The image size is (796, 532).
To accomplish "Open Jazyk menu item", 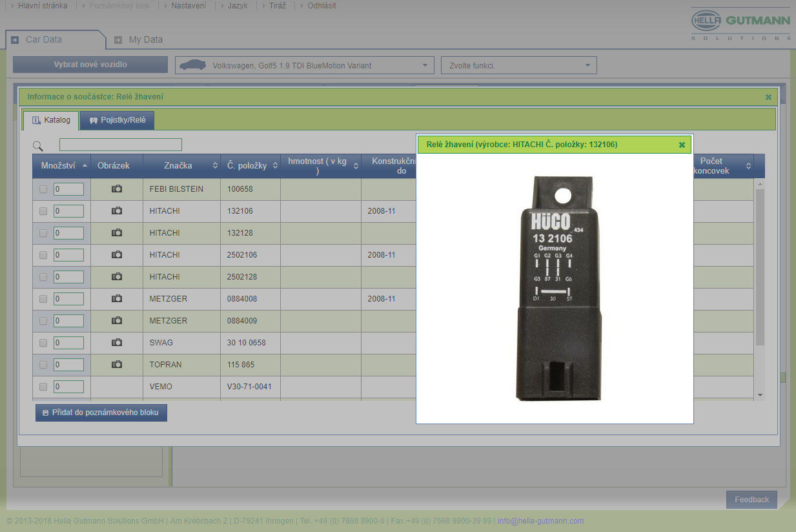I will (238, 6).
